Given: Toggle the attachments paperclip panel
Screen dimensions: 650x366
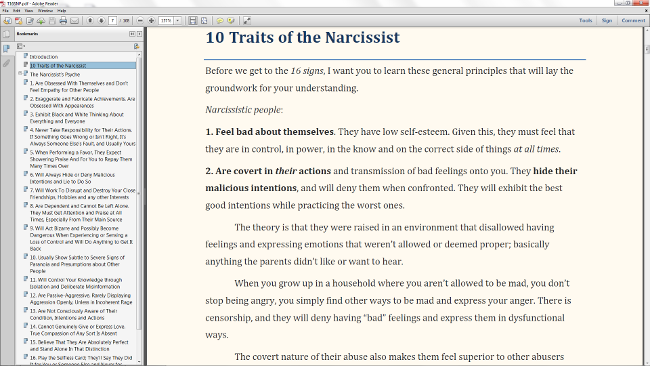Looking at the screenshot, I should coord(7,63).
